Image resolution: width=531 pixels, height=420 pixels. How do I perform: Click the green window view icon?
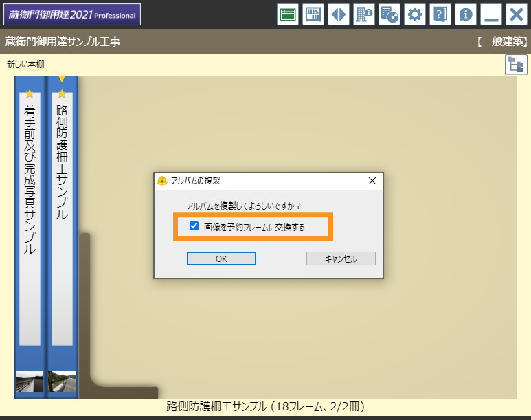click(x=288, y=14)
